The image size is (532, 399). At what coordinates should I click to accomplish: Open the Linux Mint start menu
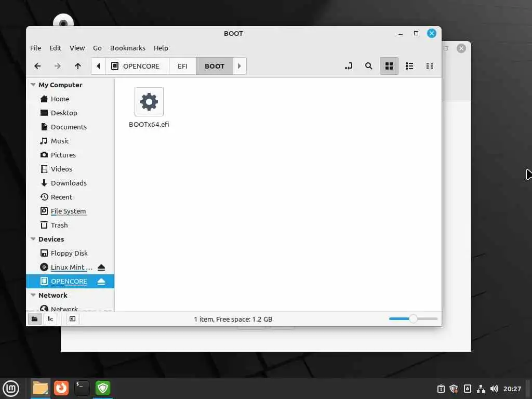tap(11, 389)
